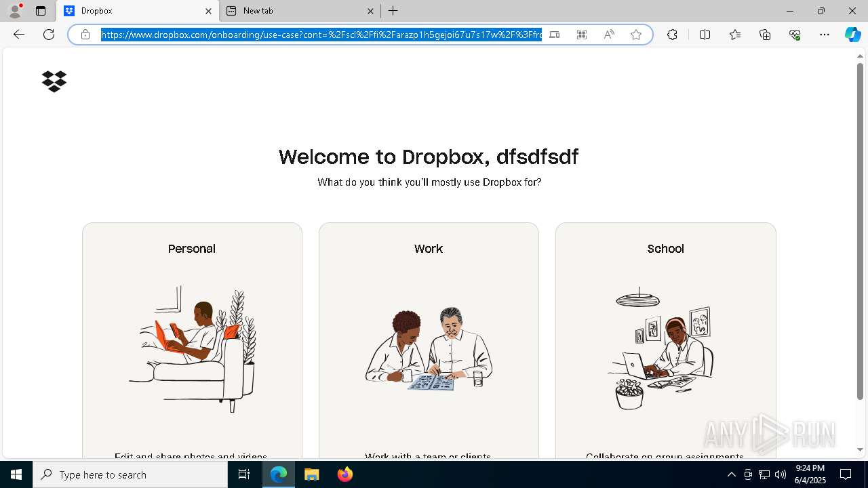Close the Dropbox tab
This screenshot has width=868, height=488.
208,11
